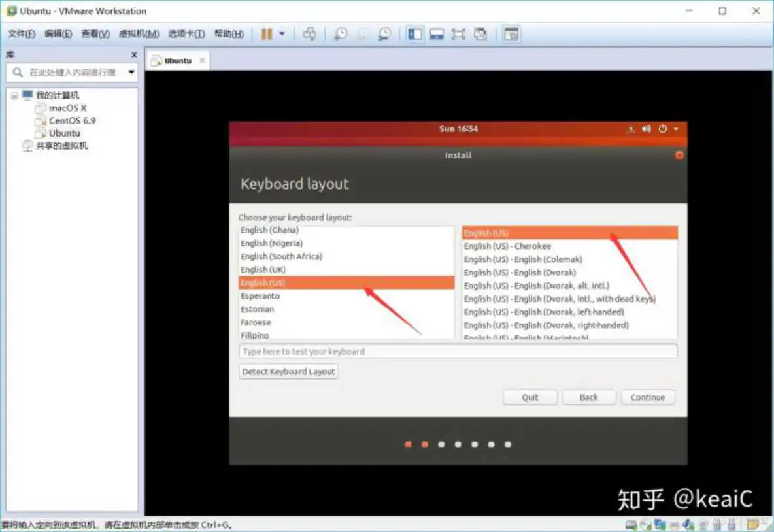
Task: Open the volume icon in Ubuntu's top bar
Action: [647, 129]
